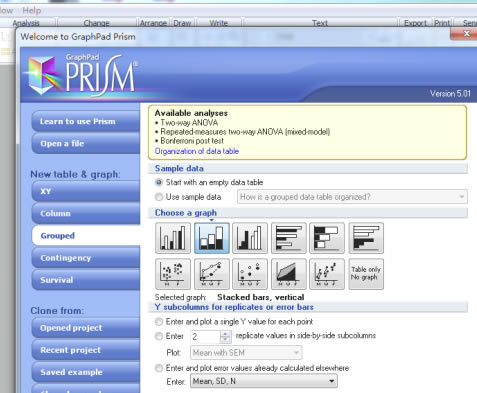Screen dimensions: 477x393
Task: Click Repeated-measures two-way ANOVA text
Action: point(245,132)
